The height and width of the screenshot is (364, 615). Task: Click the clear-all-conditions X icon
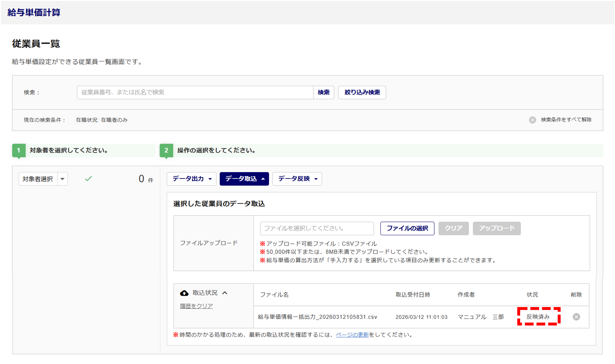[532, 120]
